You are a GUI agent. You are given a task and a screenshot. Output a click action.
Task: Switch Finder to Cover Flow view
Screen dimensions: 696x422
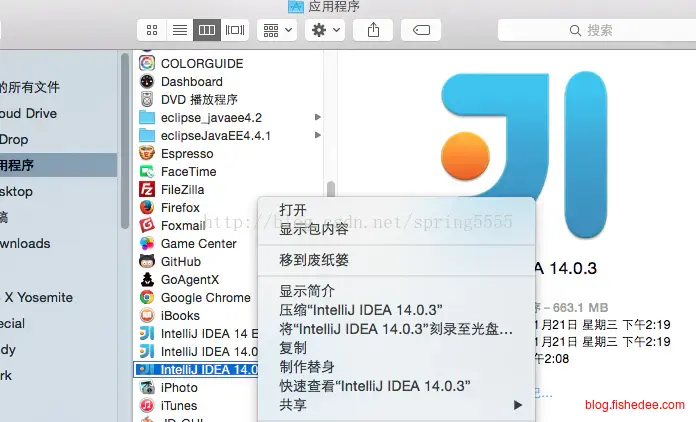pyautogui.click(x=235, y=30)
